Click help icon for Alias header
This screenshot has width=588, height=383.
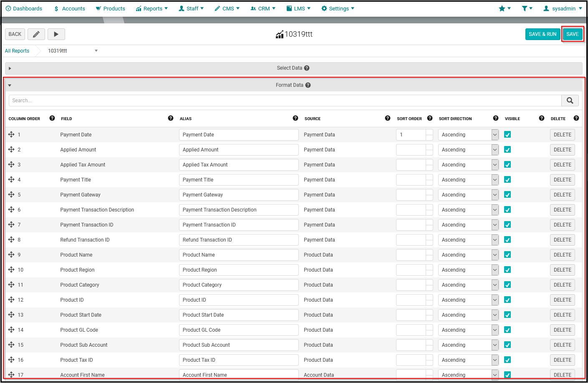tap(295, 118)
